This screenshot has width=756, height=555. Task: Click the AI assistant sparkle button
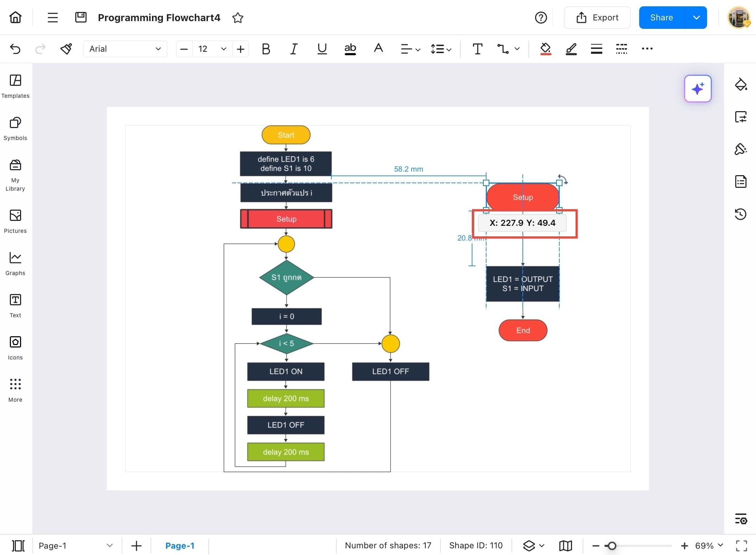point(697,89)
